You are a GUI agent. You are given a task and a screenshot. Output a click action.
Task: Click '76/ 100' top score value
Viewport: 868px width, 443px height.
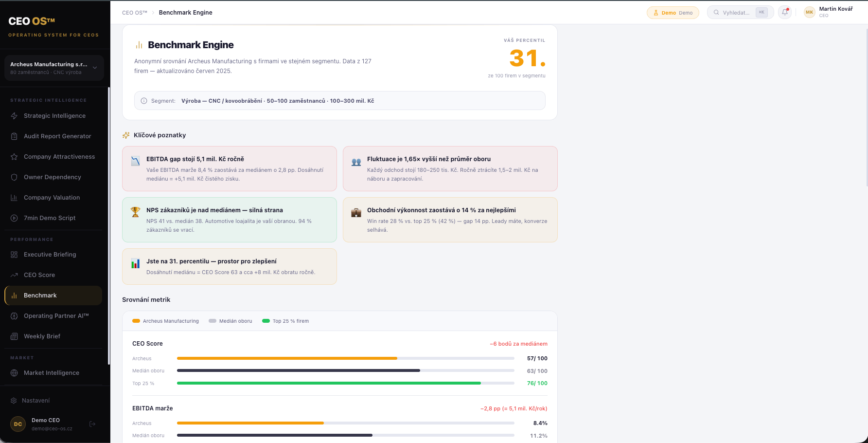coord(537,383)
